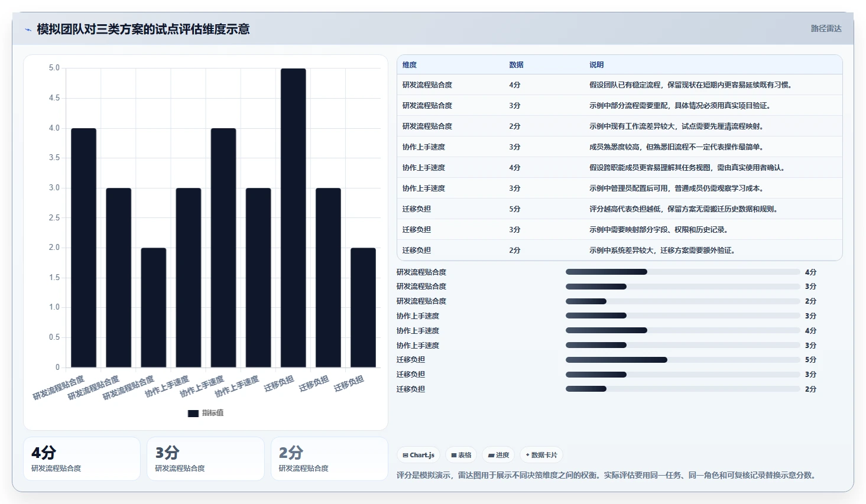Click the 数据 table column header
866x504 pixels.
(516, 65)
